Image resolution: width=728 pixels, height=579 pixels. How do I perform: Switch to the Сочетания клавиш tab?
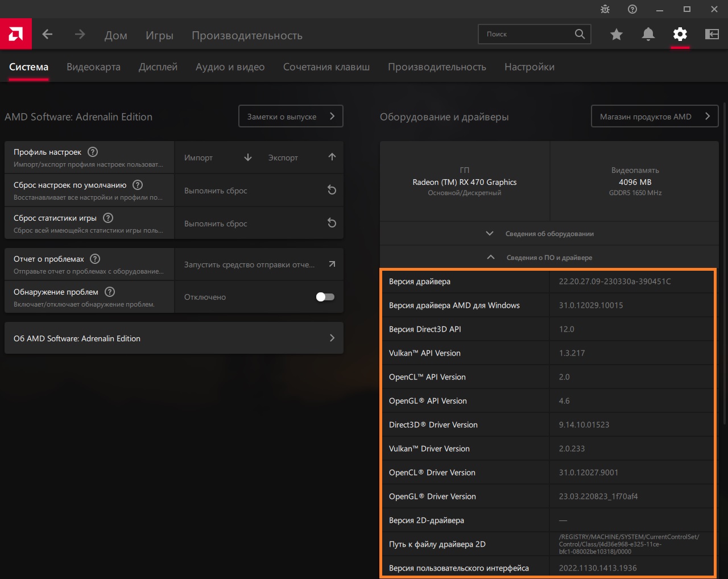coord(326,67)
